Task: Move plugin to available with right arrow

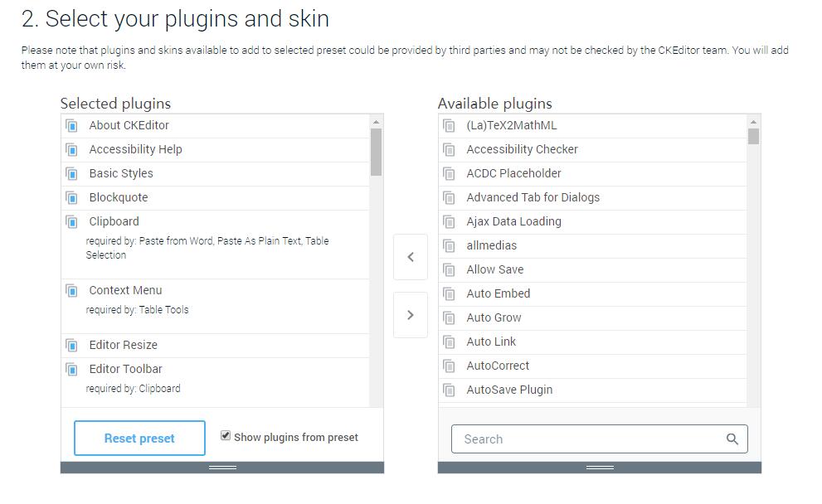Action: (x=411, y=315)
